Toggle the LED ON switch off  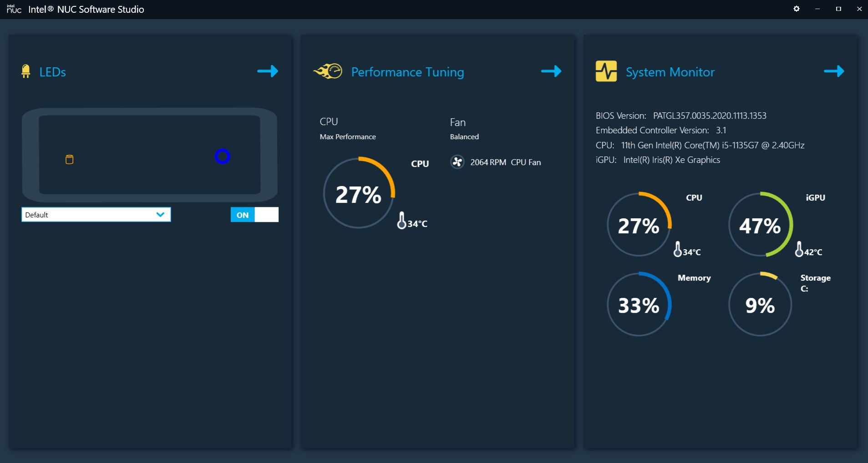[x=254, y=215]
